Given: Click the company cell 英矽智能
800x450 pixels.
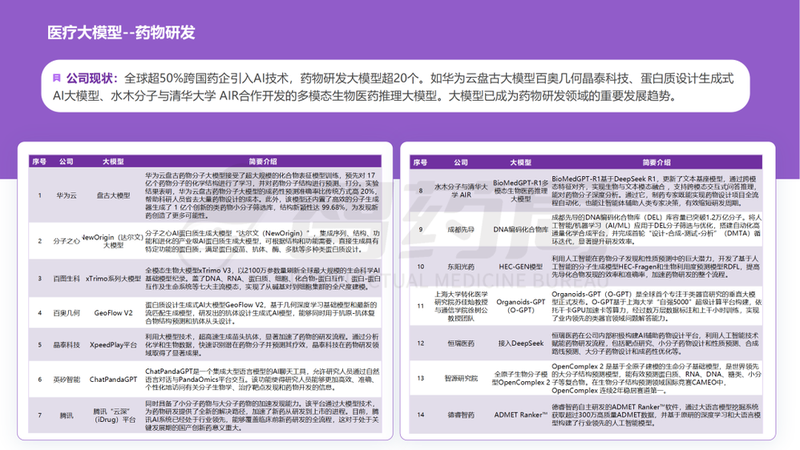Looking at the screenshot, I should 66,379.
